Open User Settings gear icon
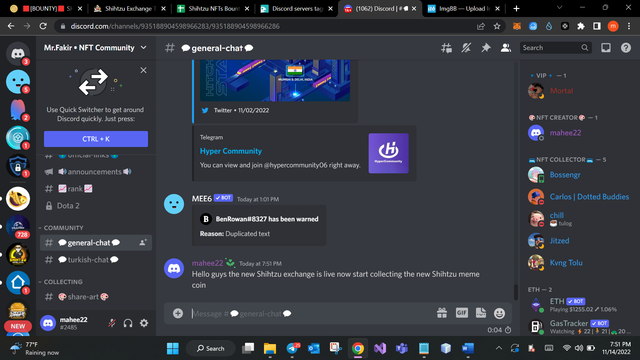This screenshot has height=360, width=640. coord(144,323)
